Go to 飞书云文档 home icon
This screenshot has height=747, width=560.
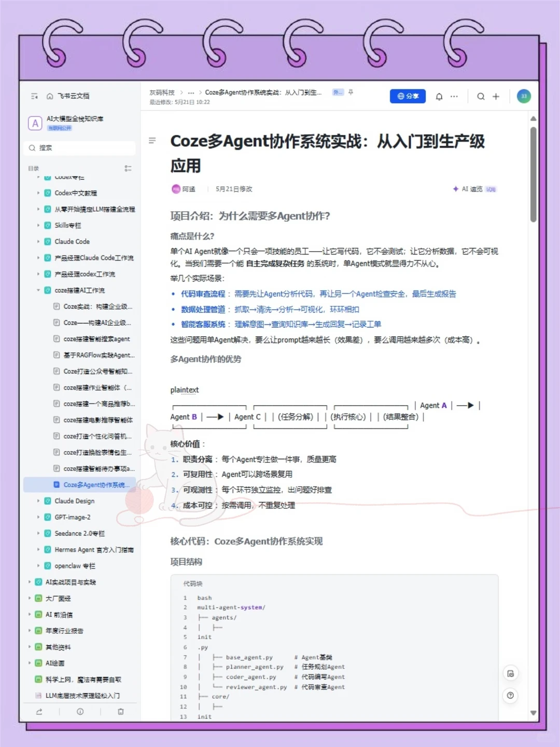click(50, 96)
